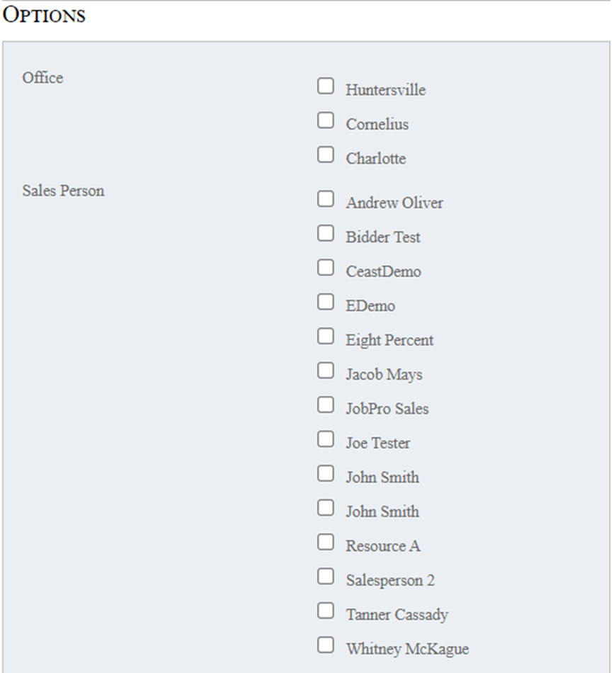
Task: Click the Options section heading
Action: coord(43,16)
